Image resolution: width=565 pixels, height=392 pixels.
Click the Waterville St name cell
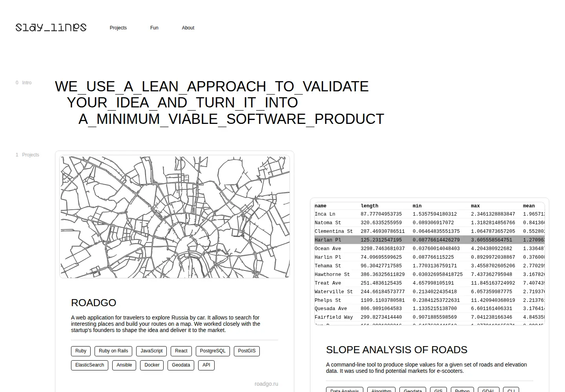click(x=334, y=292)
